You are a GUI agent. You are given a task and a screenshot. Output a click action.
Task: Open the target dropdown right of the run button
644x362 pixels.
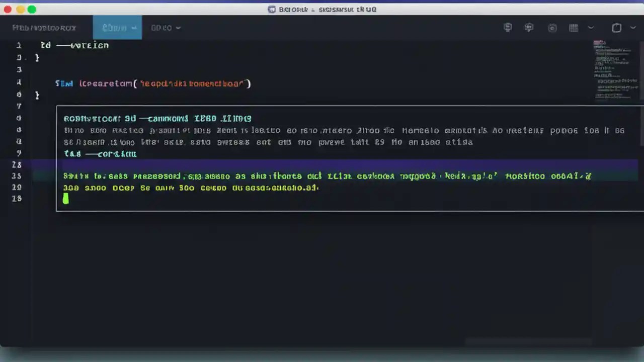pos(165,28)
